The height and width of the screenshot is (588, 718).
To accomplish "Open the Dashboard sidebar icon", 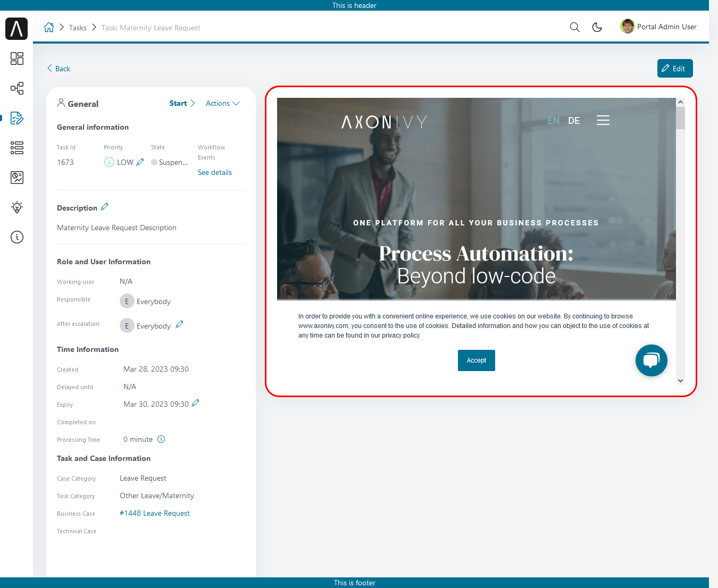I will coord(17,58).
